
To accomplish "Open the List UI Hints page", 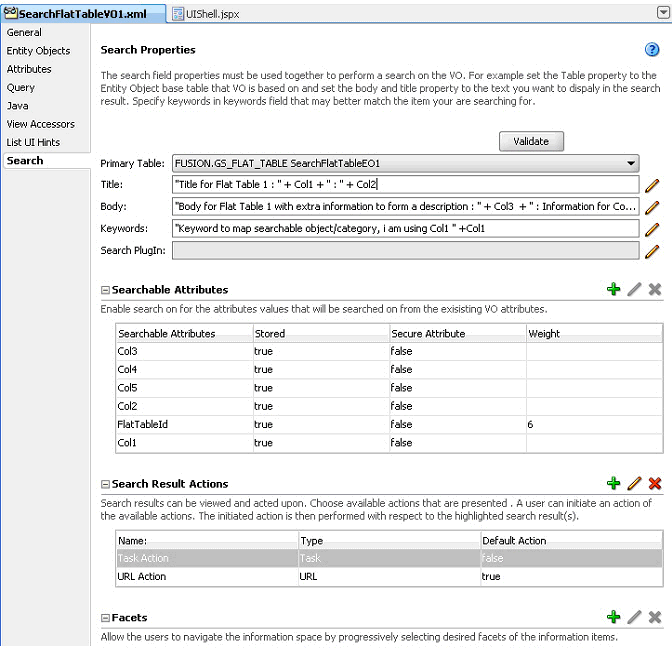I will click(x=33, y=143).
